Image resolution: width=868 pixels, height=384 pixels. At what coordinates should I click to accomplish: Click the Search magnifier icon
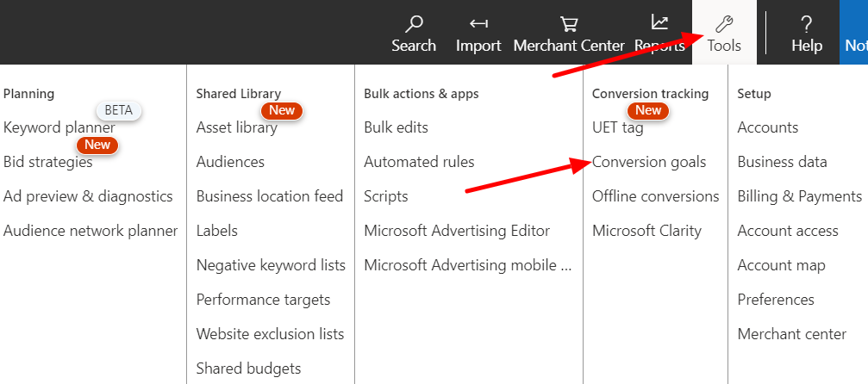414,23
